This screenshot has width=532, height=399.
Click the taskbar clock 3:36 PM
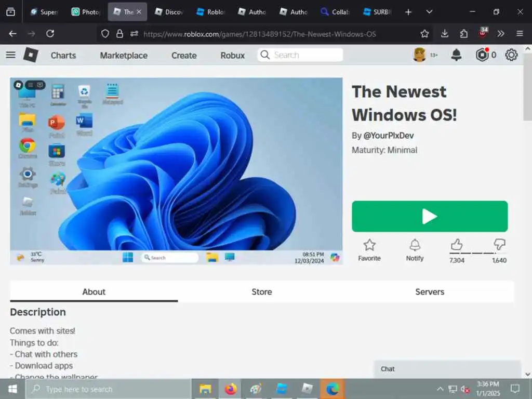tap(488, 389)
